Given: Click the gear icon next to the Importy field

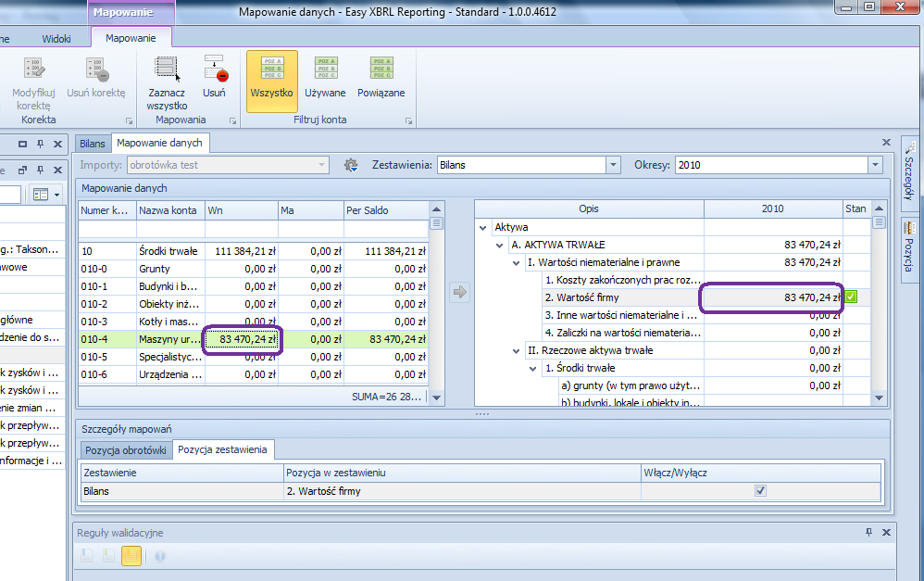Looking at the screenshot, I should tap(351, 165).
